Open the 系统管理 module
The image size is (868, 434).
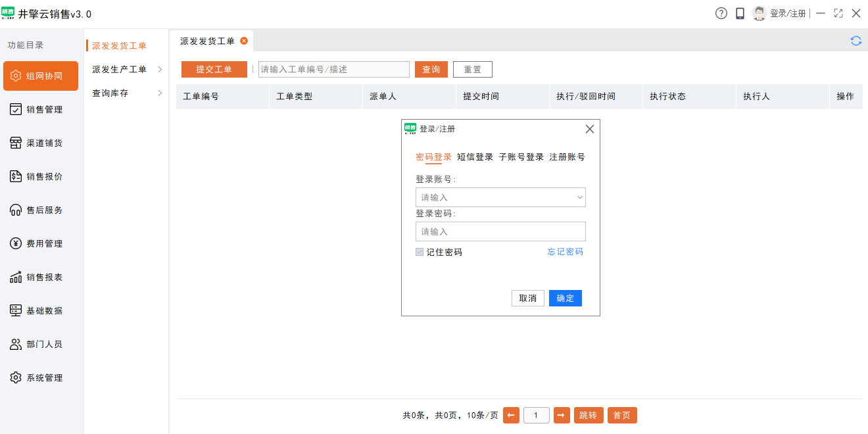coord(40,377)
